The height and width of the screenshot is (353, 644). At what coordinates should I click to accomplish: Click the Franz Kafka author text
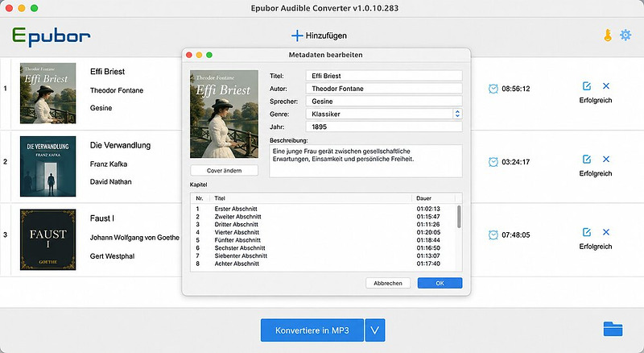[109, 164]
